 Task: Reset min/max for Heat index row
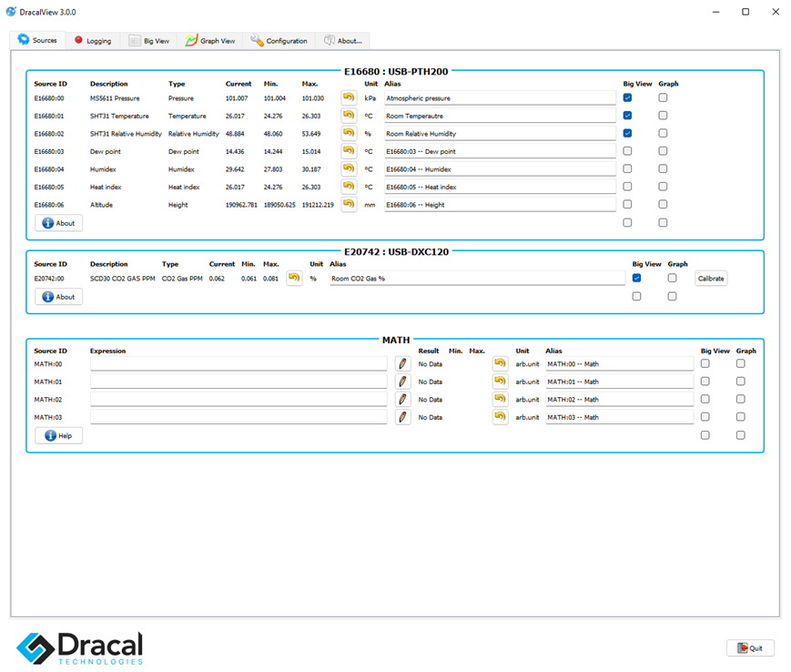coord(349,186)
